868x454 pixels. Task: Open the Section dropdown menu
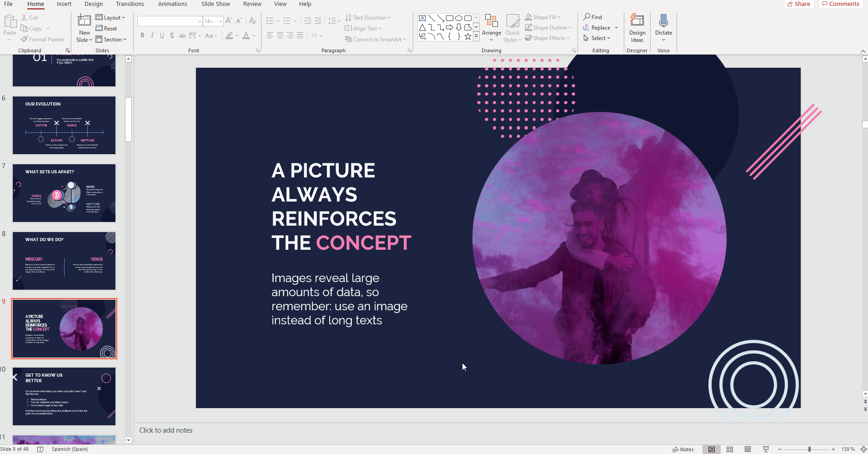pyautogui.click(x=111, y=40)
